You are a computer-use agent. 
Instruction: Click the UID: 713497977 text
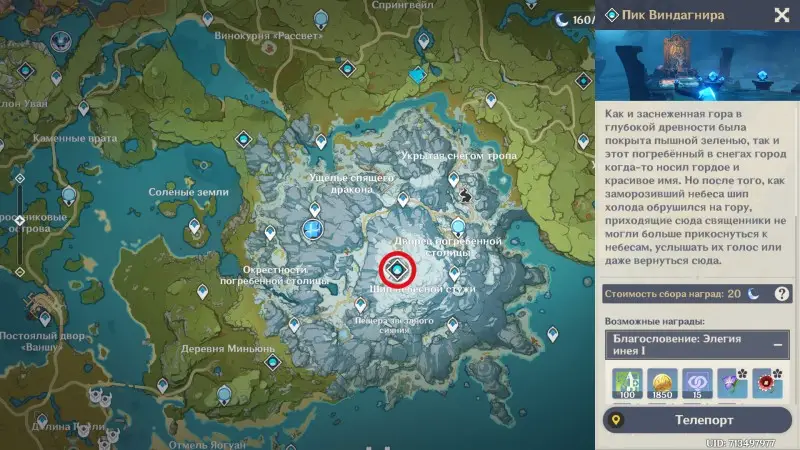pos(740,443)
